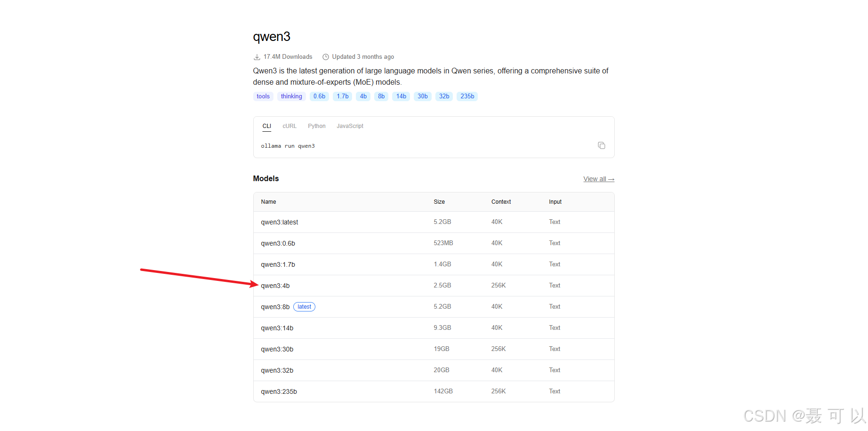The height and width of the screenshot is (431, 868).
Task: Click the qwen3 page title
Action: (x=272, y=37)
